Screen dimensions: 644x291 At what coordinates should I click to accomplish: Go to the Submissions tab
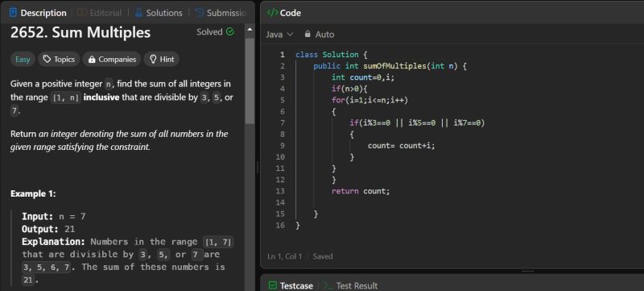pyautogui.click(x=221, y=13)
